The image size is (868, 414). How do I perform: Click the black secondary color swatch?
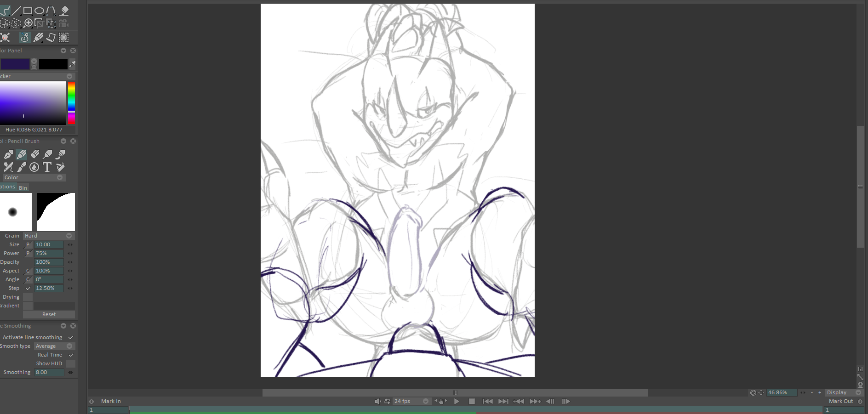tap(53, 64)
